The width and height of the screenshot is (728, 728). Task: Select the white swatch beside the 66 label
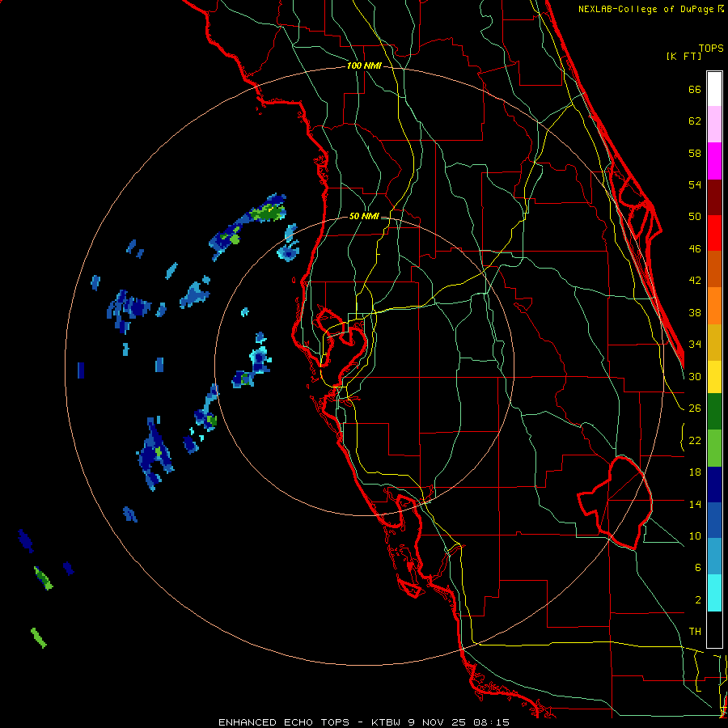click(714, 88)
